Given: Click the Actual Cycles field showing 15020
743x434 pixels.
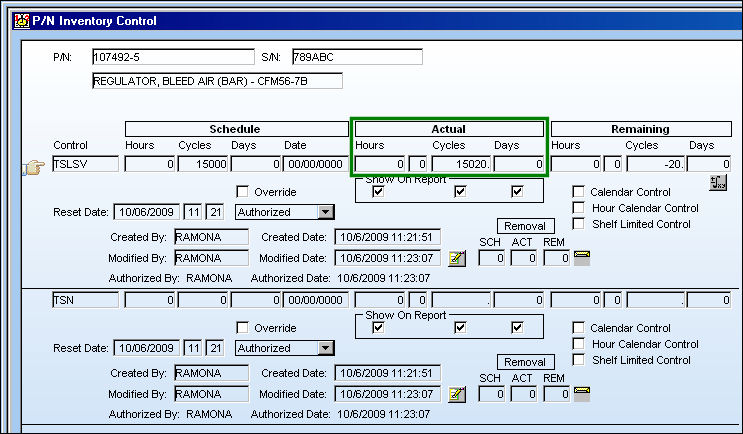Looking at the screenshot, I should (x=462, y=164).
